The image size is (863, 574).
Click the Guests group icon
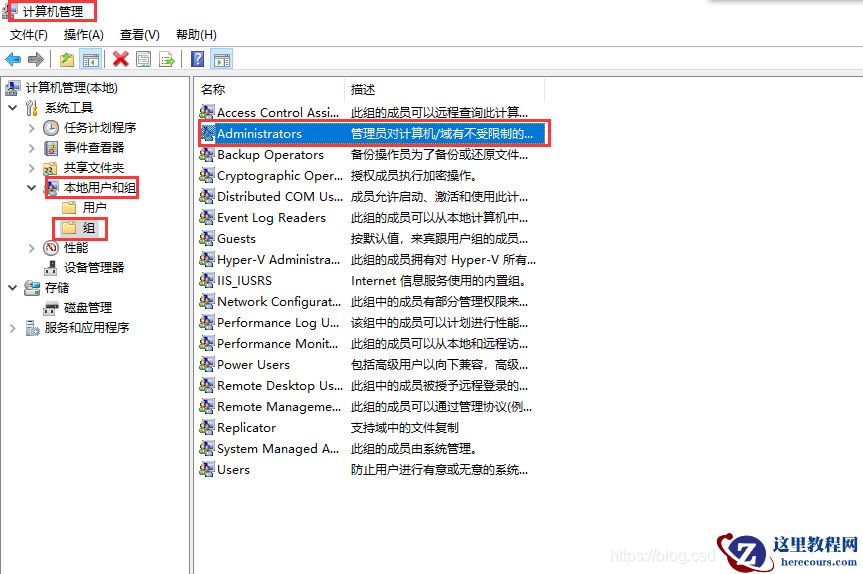[207, 238]
